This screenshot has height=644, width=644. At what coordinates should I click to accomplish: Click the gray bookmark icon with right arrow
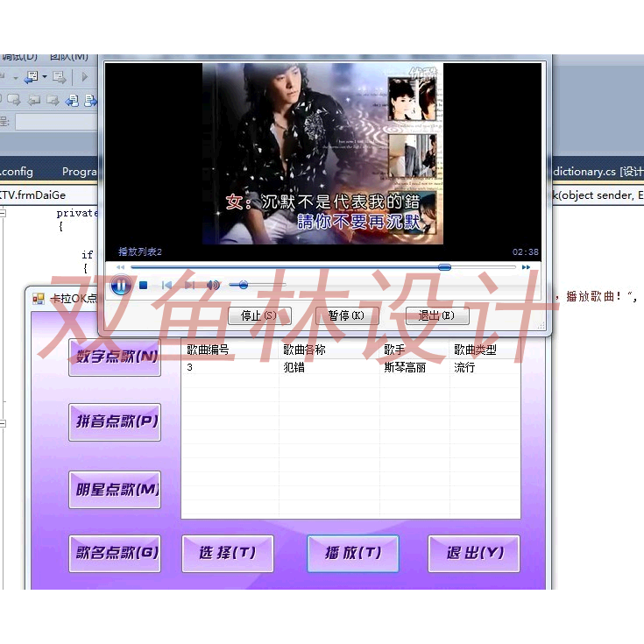click(x=13, y=100)
